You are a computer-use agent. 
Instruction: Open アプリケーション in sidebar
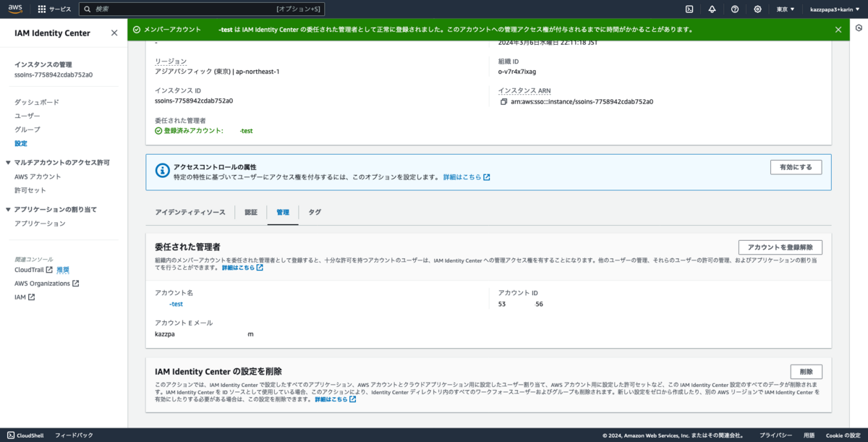point(40,224)
